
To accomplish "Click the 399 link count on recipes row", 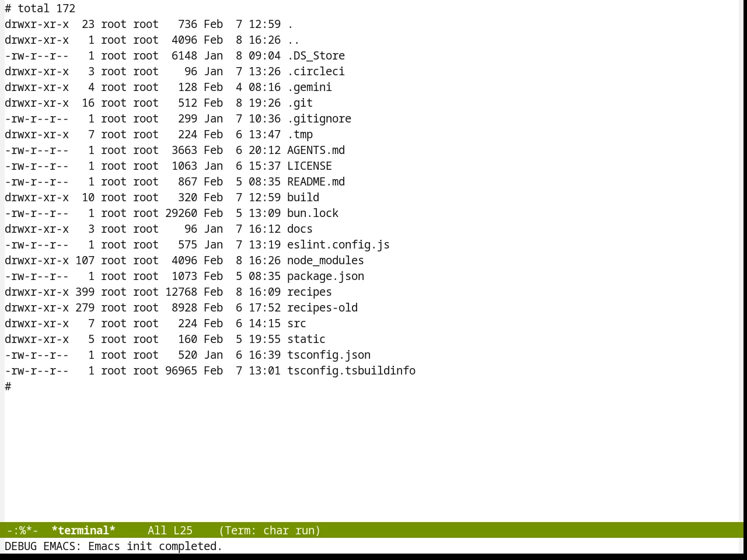I will [x=85, y=292].
